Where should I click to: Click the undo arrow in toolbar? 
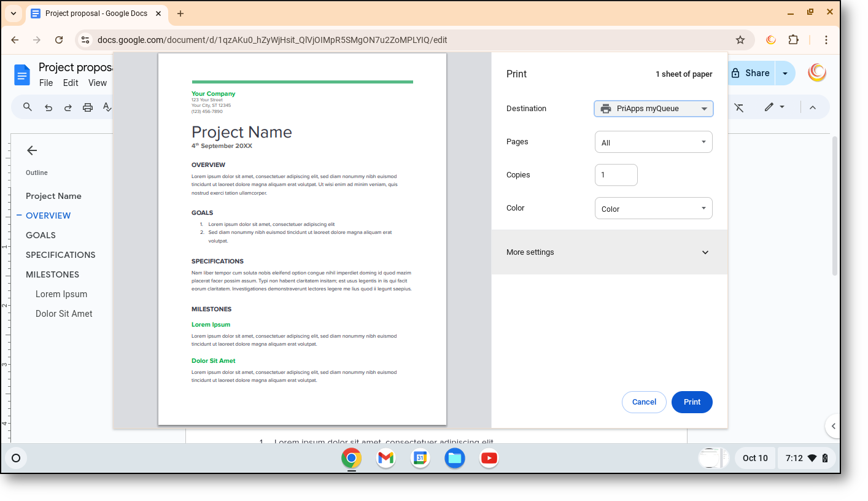pos(48,107)
